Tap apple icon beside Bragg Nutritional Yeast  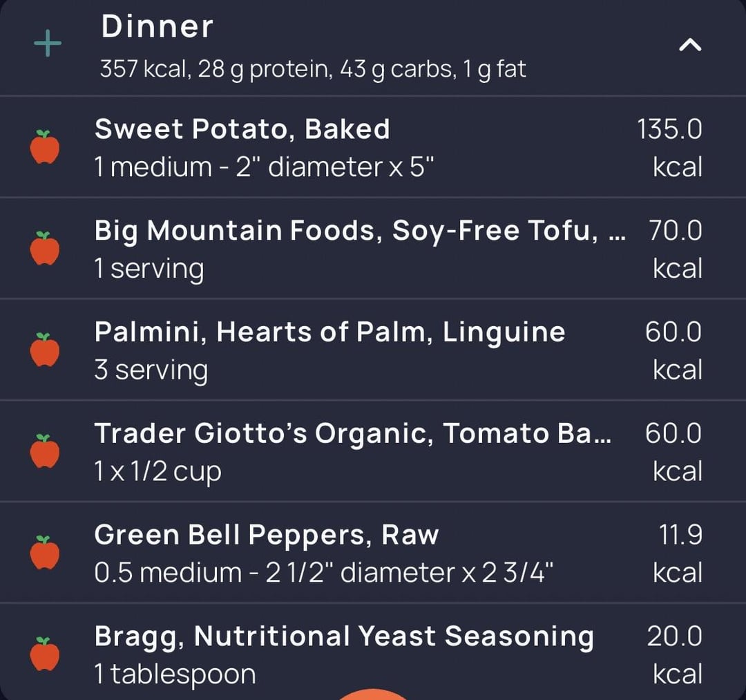(45, 654)
